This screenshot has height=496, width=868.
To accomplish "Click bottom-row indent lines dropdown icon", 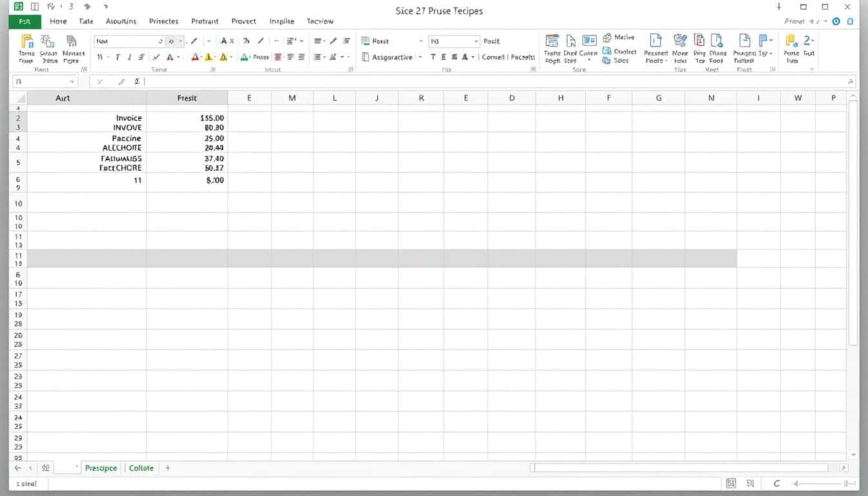I will [318, 57].
